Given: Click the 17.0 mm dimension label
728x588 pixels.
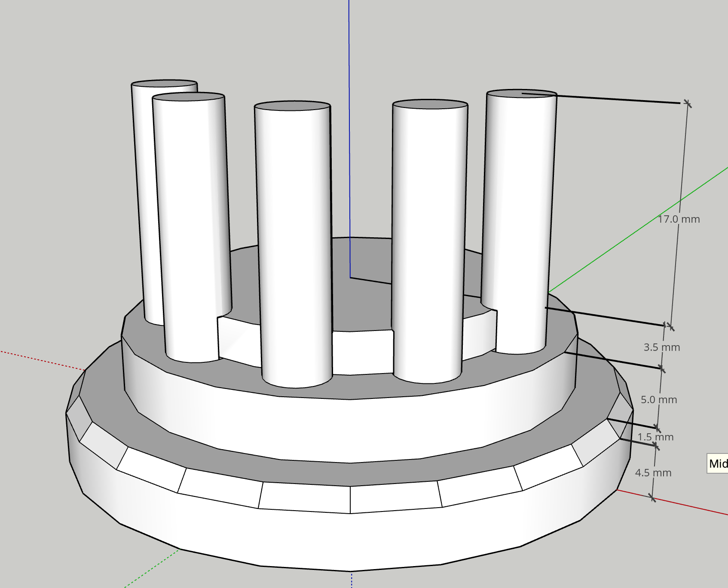Looking at the screenshot, I should (679, 219).
